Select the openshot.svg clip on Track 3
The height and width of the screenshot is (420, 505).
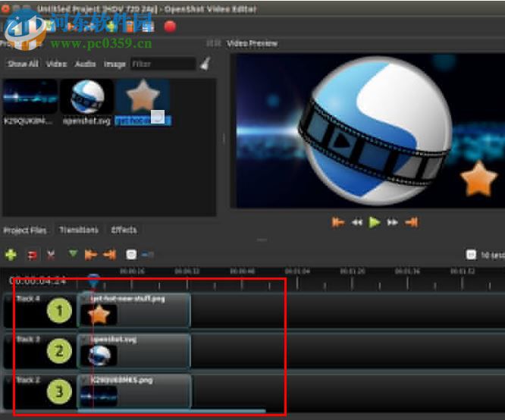[x=134, y=351]
